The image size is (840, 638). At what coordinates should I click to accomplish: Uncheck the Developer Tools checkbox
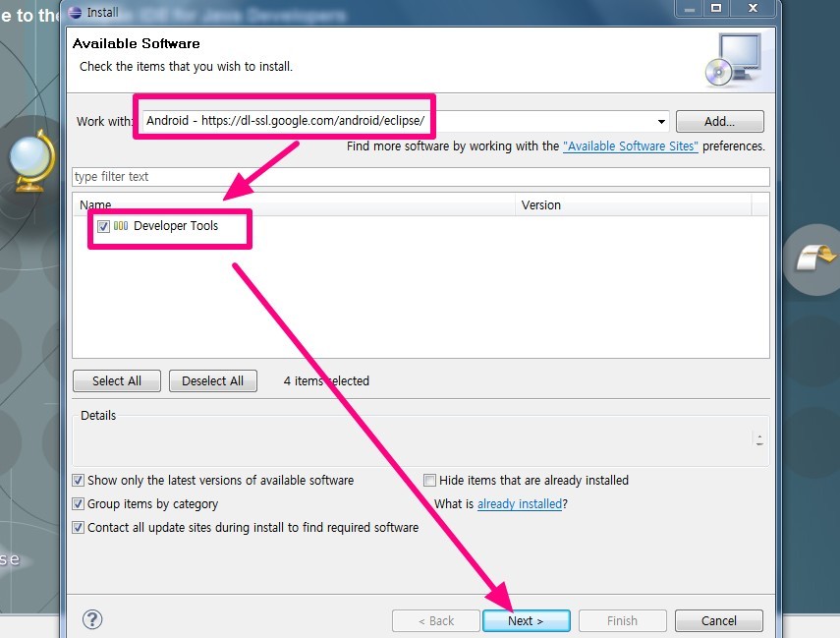(104, 226)
